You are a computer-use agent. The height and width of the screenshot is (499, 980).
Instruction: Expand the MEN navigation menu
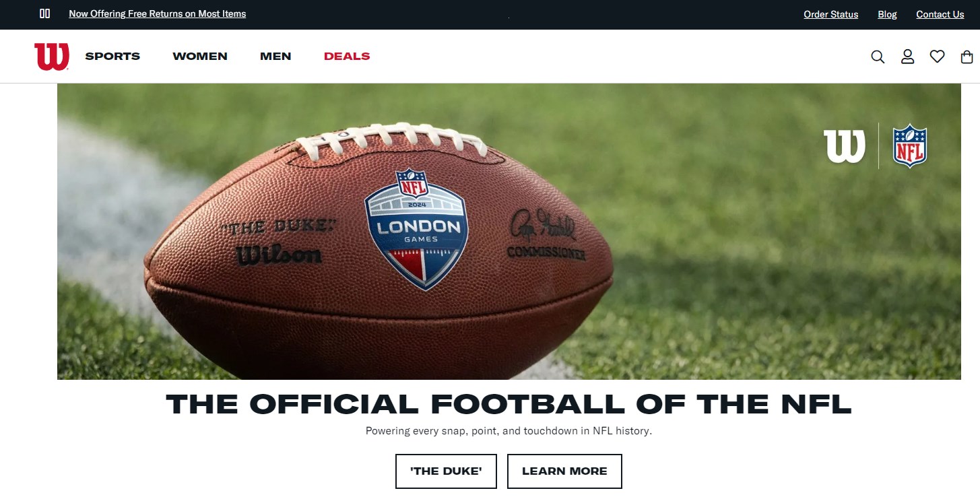tap(275, 57)
